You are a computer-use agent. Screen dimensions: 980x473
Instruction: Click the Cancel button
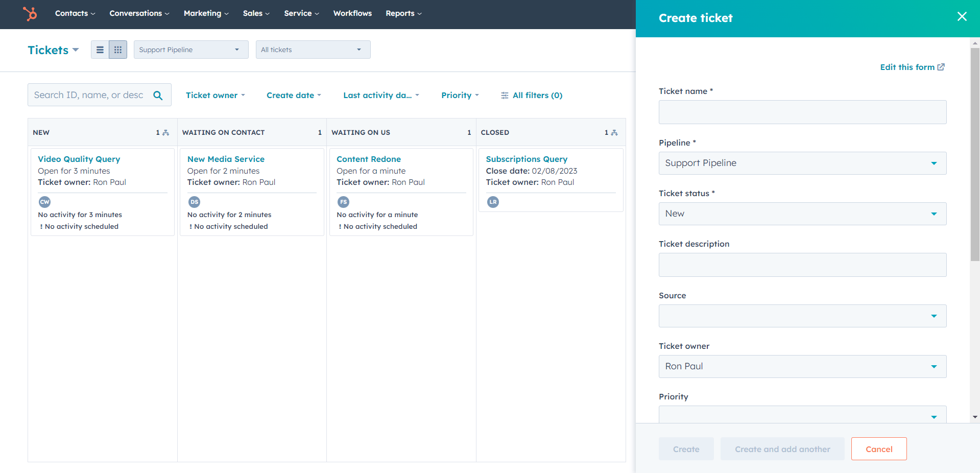tap(879, 448)
